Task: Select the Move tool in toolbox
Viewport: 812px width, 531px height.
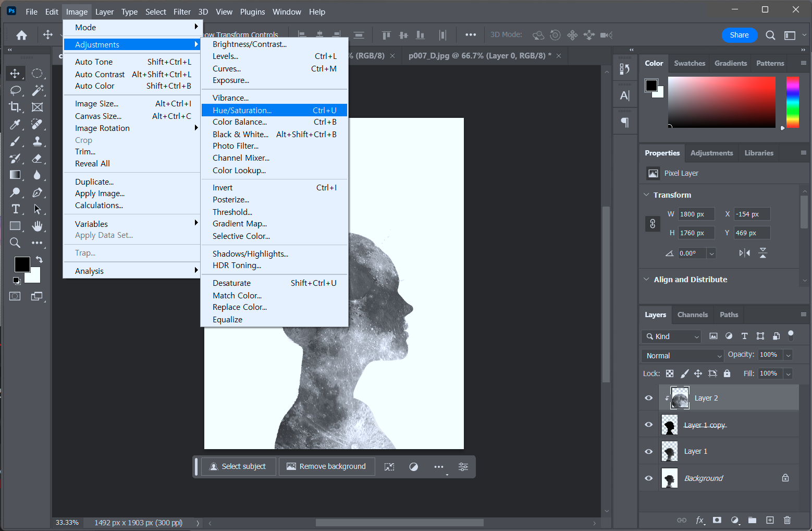Action: pos(15,73)
